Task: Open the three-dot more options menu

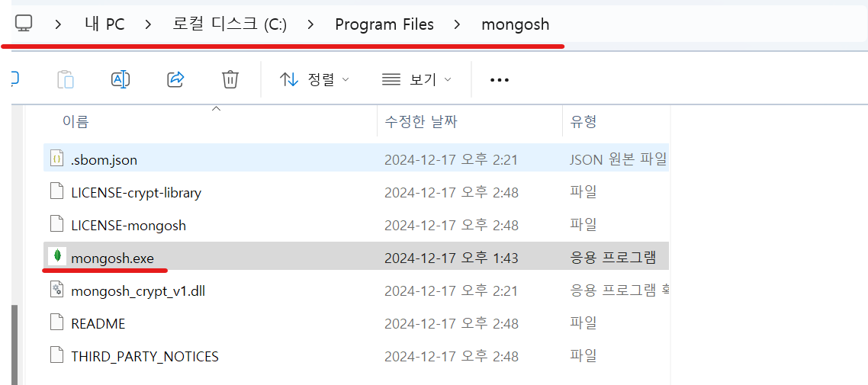Action: pos(500,80)
